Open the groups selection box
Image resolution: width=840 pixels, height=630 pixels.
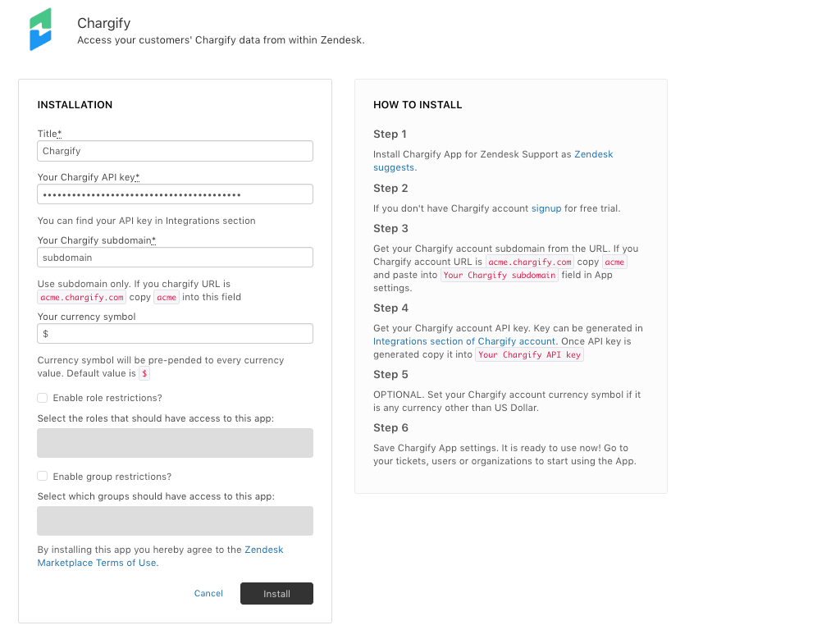tap(175, 521)
